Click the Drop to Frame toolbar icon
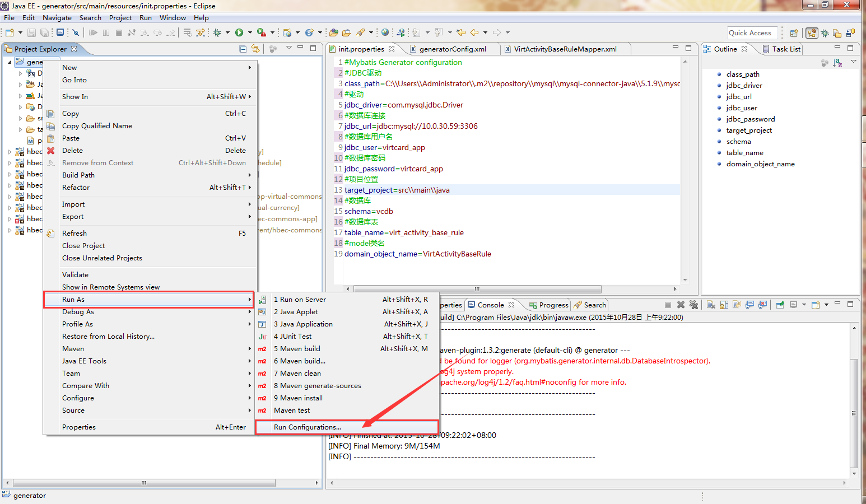Image resolution: width=866 pixels, height=504 pixels. (187, 32)
